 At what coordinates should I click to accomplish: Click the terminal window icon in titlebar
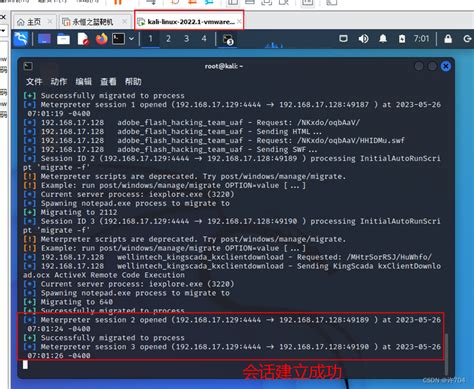28,66
